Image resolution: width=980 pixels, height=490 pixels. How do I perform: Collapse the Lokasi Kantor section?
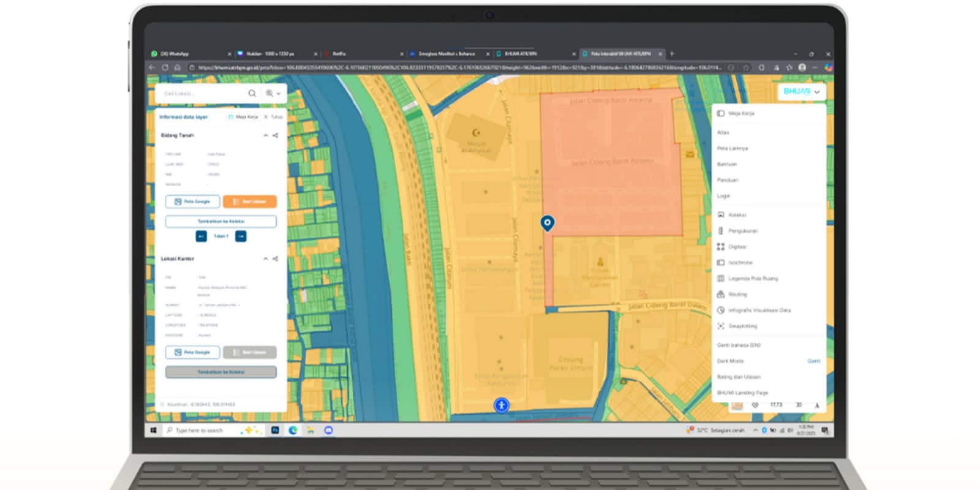click(265, 259)
